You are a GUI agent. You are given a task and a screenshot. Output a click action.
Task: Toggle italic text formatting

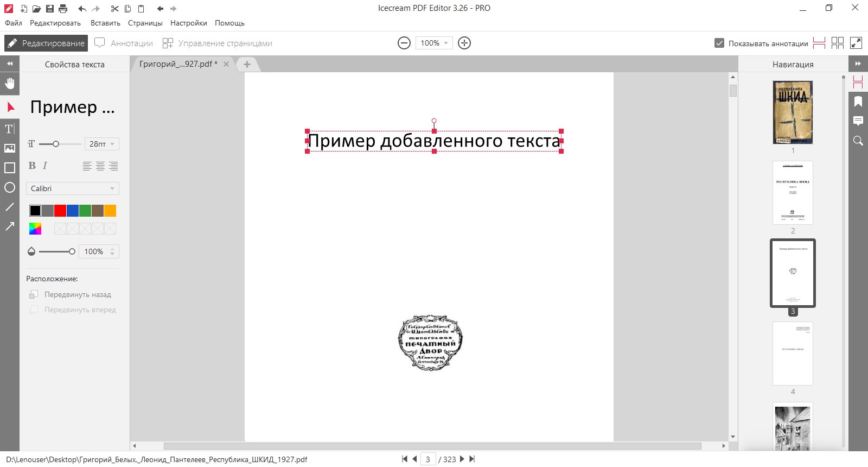tap(45, 166)
